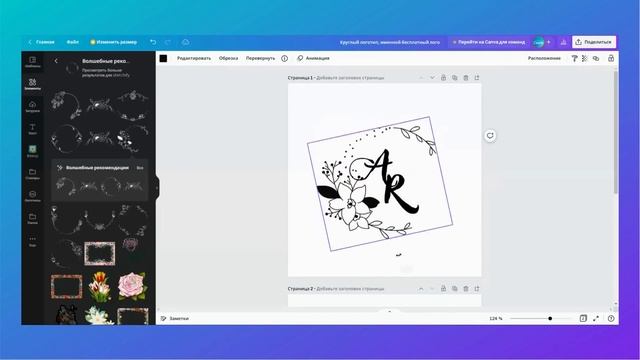640x360 pixels.
Task: Open the lower folder sidebar tab
Action: point(33,219)
